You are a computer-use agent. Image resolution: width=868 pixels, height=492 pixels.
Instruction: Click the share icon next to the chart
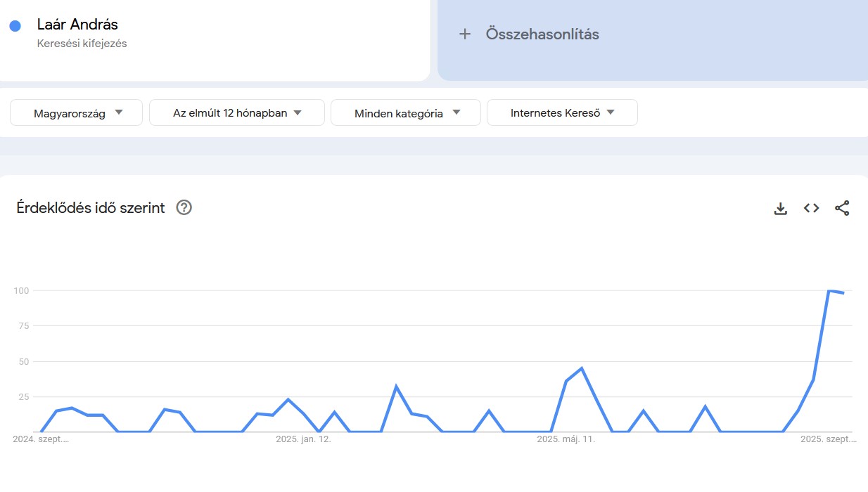pos(842,208)
